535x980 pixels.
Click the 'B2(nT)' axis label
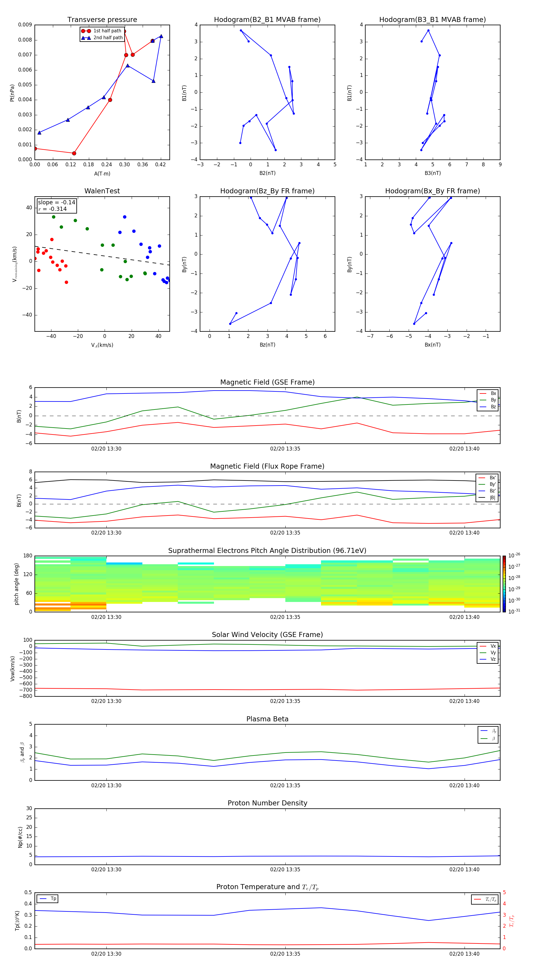pos(267,173)
